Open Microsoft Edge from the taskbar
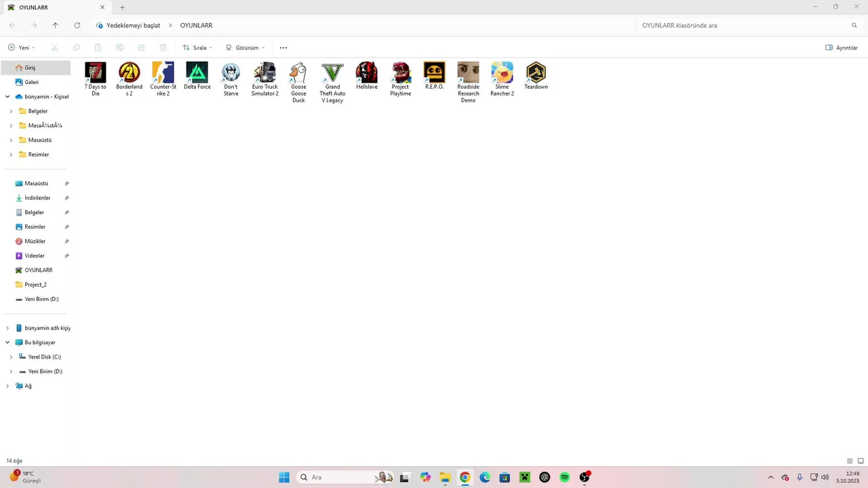 click(485, 477)
